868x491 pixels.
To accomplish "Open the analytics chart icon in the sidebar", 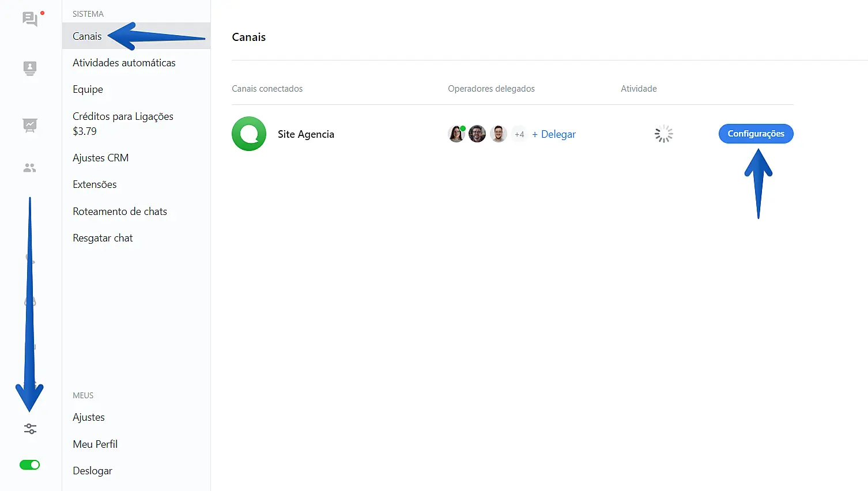I will (30, 125).
